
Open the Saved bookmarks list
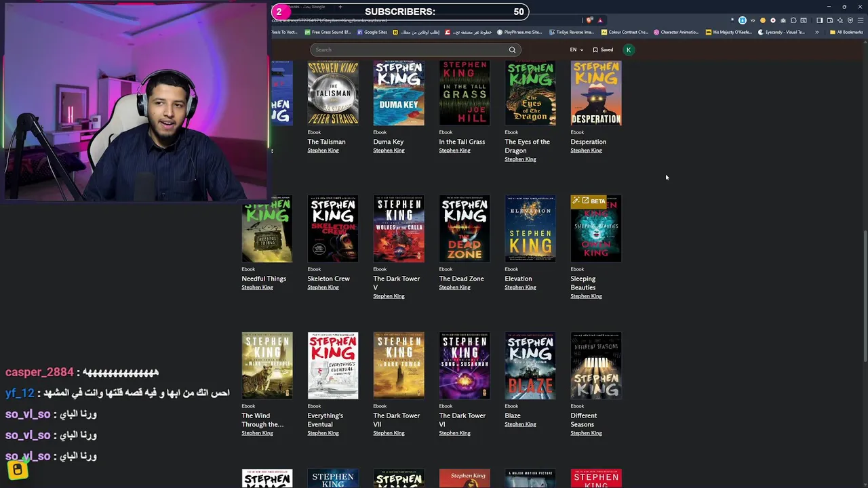pyautogui.click(x=603, y=49)
